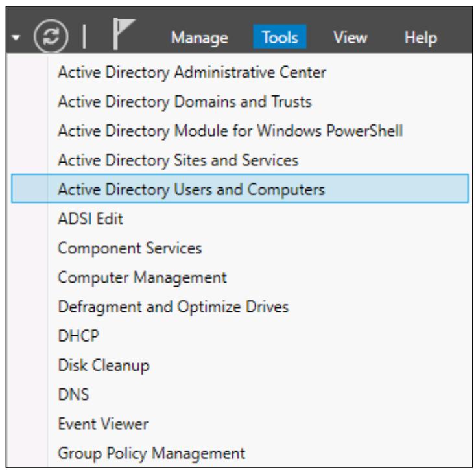This screenshot has width=476, height=470.
Task: Launch the DHCP console
Action: click(240, 336)
